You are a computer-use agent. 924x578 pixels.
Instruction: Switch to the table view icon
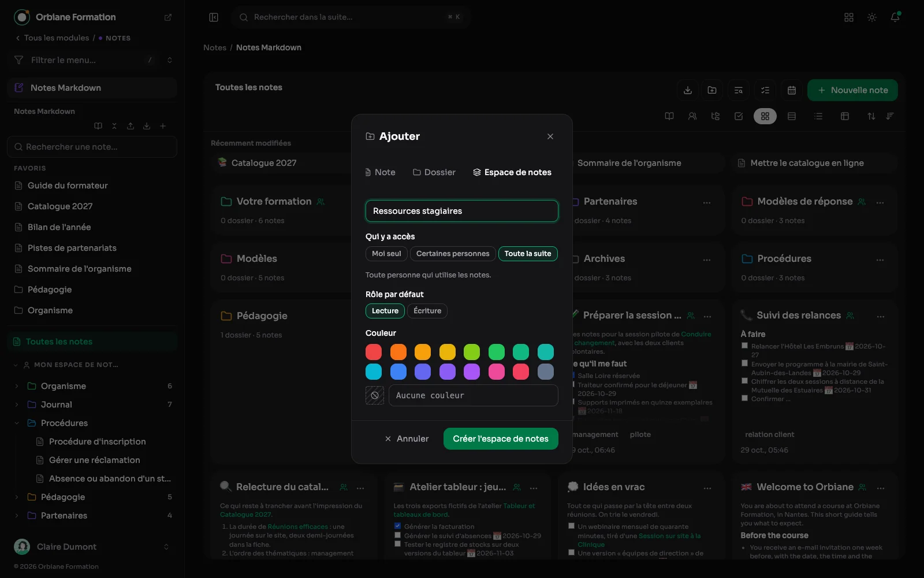click(x=845, y=116)
